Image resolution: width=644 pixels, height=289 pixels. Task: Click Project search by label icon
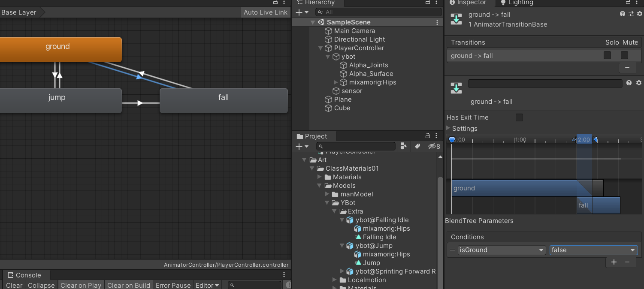pos(417,147)
